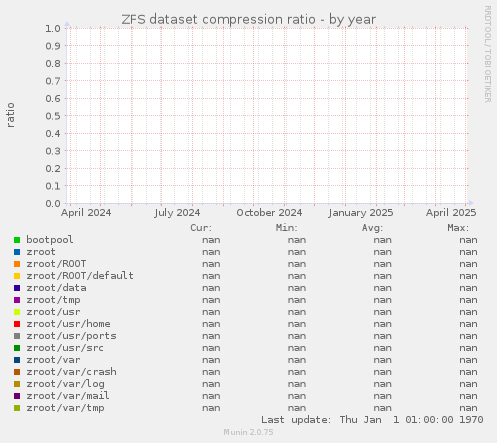497x443 pixels.
Task: Click the dark blue zroot/data swatch
Action: pyautogui.click(x=17, y=288)
